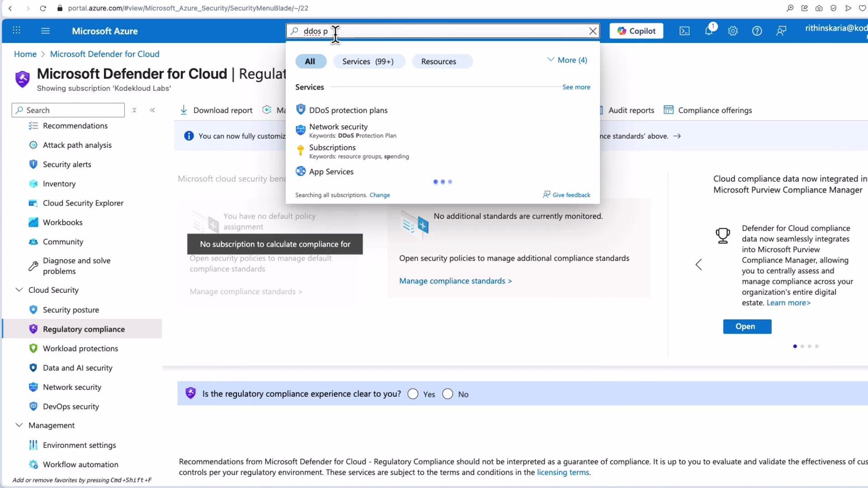This screenshot has height=488, width=868.
Task: Collapse the Cloud Security section
Action: [19, 290]
